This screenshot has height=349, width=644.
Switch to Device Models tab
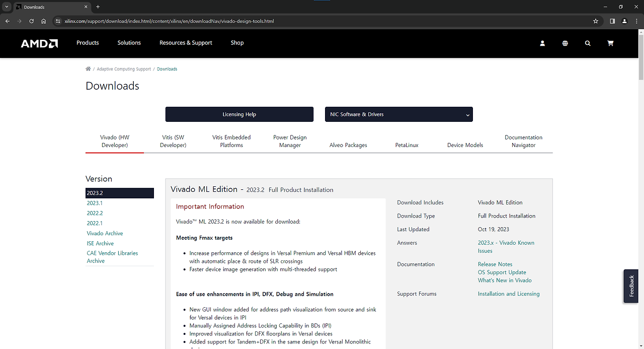click(x=465, y=145)
